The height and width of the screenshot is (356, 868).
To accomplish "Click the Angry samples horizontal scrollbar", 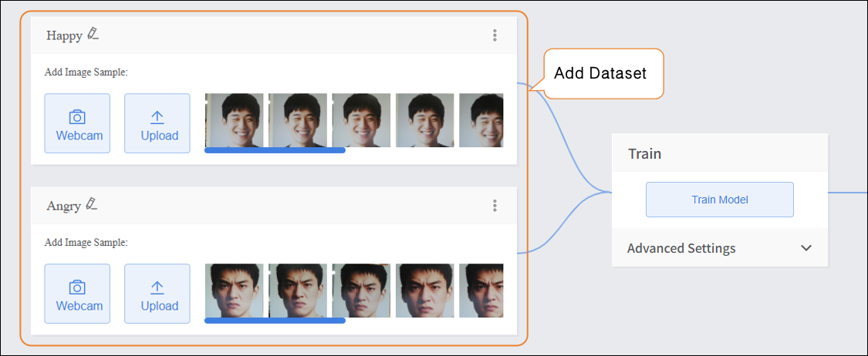I will (275, 321).
